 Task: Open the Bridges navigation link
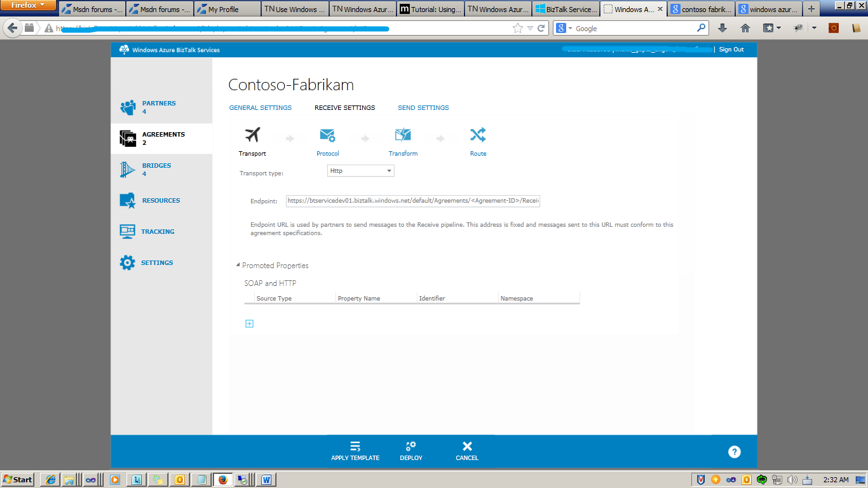156,165
